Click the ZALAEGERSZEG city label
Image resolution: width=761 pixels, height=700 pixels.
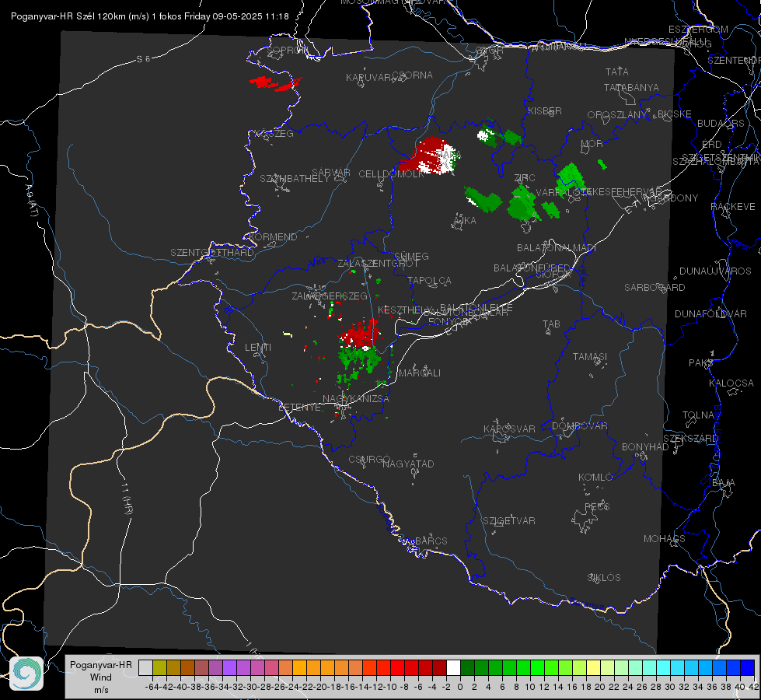[x=330, y=296]
